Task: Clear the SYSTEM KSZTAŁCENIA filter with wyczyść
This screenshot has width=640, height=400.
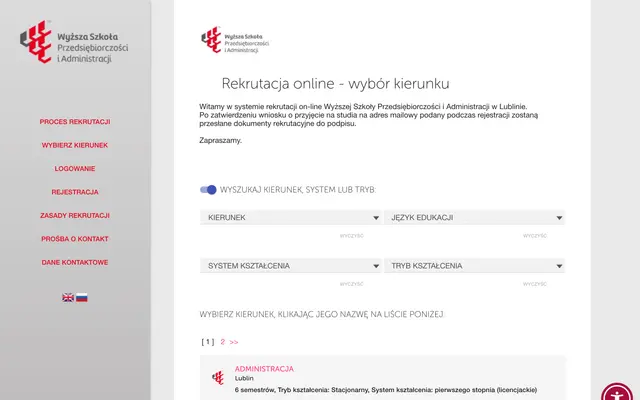Action: (351, 284)
